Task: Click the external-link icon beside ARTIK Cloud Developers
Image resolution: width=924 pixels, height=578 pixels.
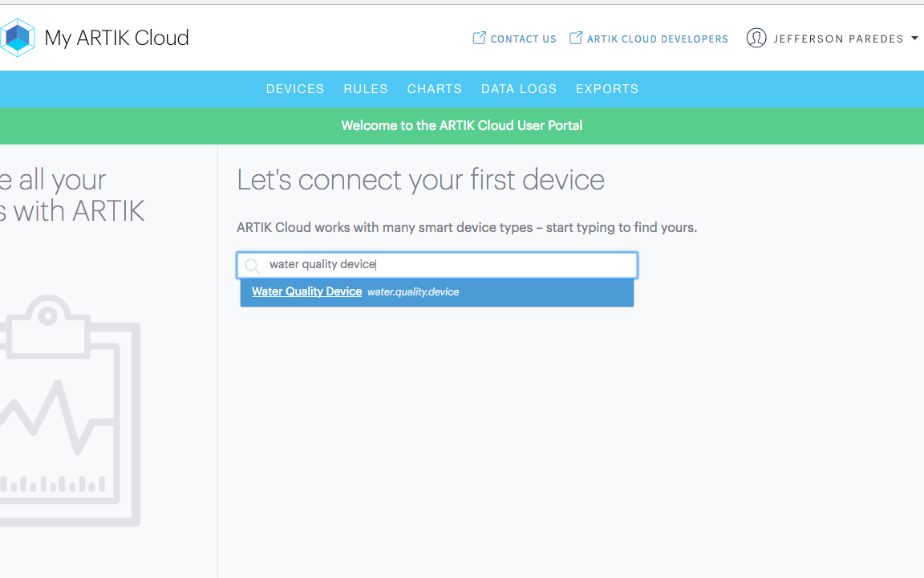Action: click(x=576, y=39)
